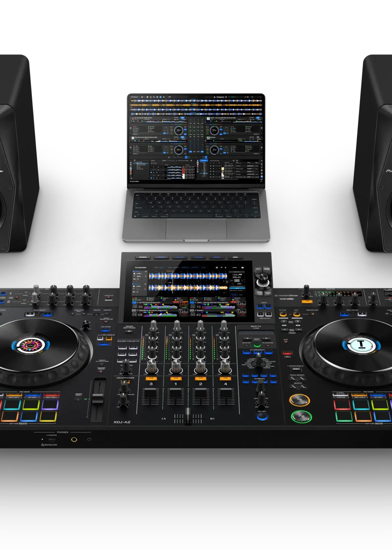The width and height of the screenshot is (392, 549).
Task: Grab the channel 1 volume fader
Action: point(176,393)
